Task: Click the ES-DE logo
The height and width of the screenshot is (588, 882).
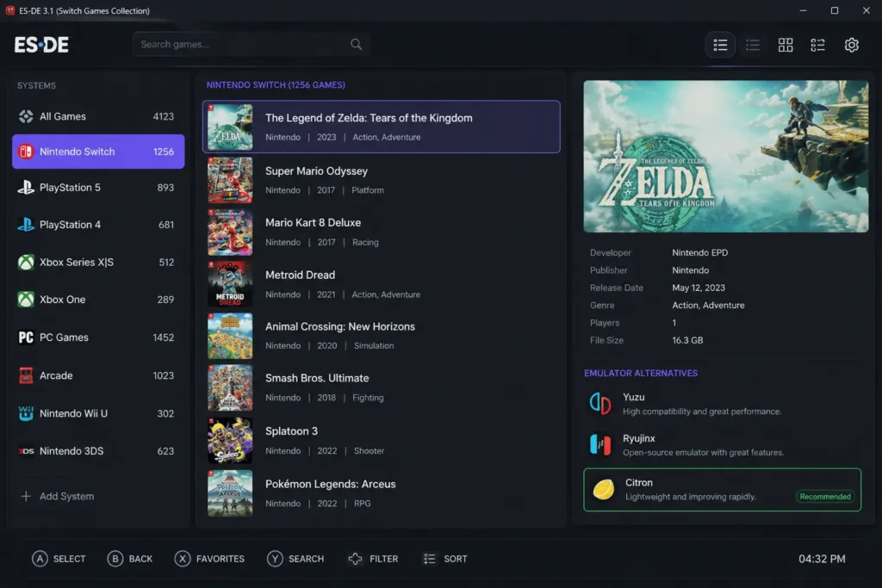Action: click(41, 45)
